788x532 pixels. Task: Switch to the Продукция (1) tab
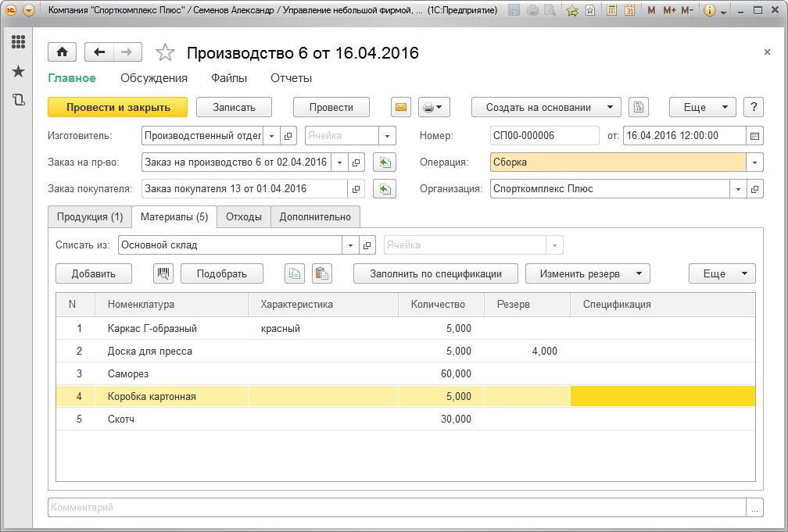pyautogui.click(x=90, y=217)
